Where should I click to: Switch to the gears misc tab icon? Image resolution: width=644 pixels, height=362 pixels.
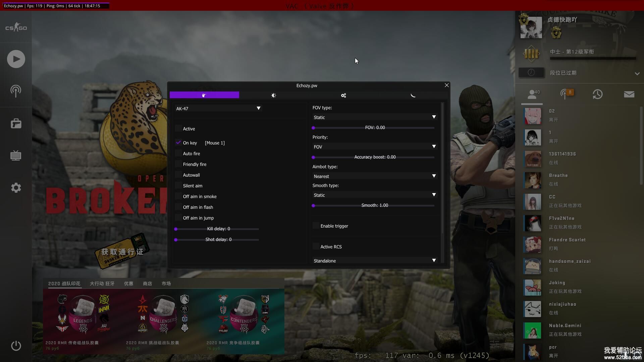[343, 95]
